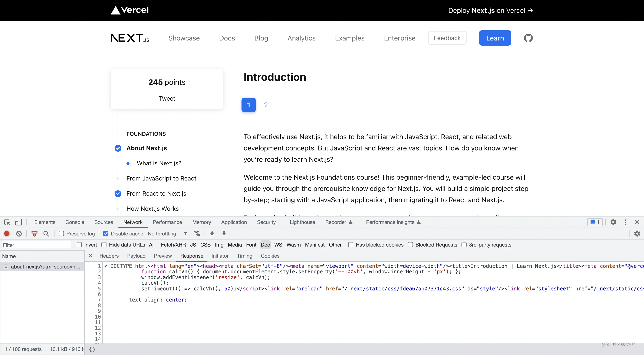Show All request types
This screenshot has width=644, height=355.
(x=151, y=245)
